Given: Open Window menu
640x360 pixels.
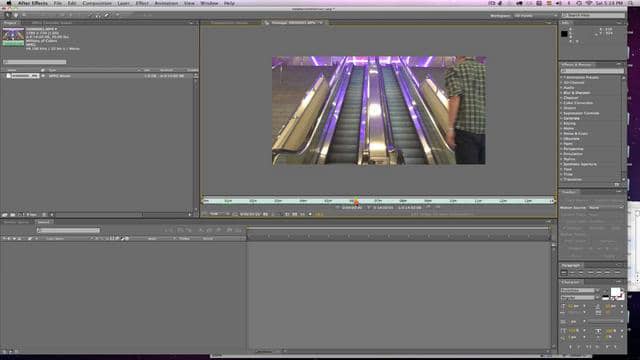Looking at the screenshot, I should [209, 3].
